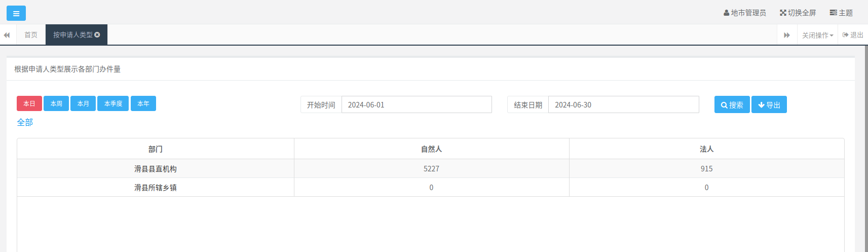Toggle the hamburger sidebar menu button

(x=16, y=13)
